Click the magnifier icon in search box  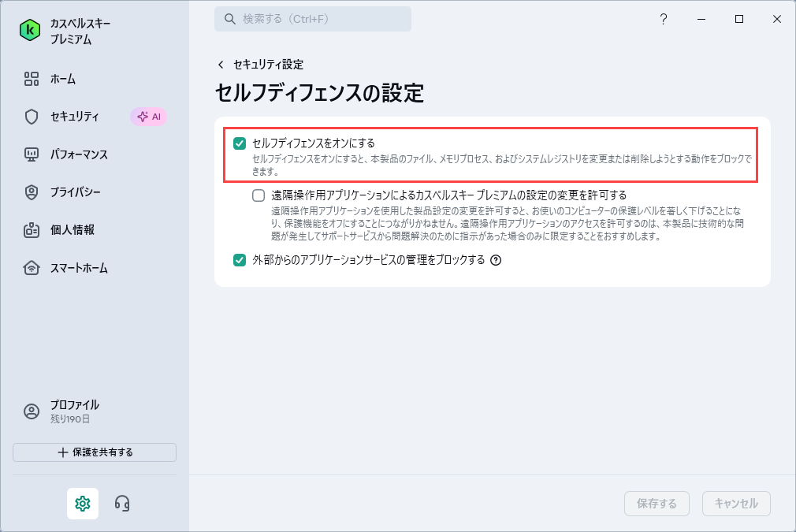[x=230, y=19]
